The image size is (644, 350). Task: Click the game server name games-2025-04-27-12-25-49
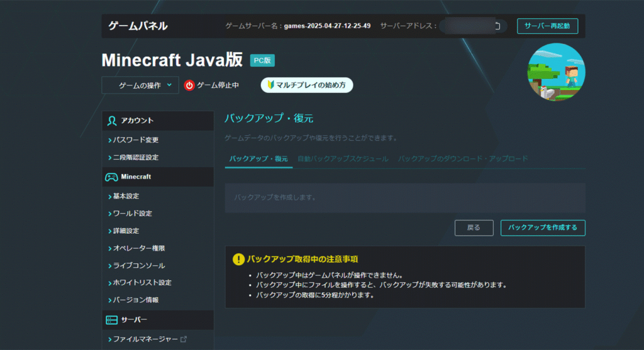tap(327, 26)
